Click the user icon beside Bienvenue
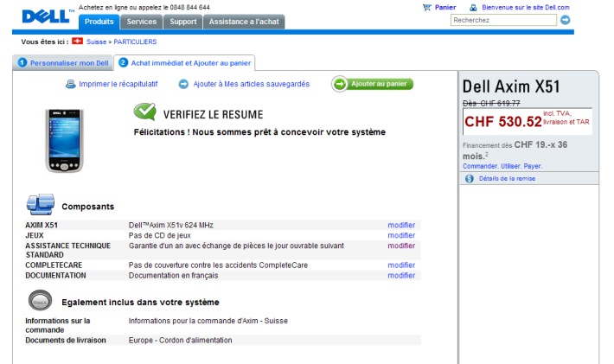Viewport: 614px width, 364px height. 473,8
